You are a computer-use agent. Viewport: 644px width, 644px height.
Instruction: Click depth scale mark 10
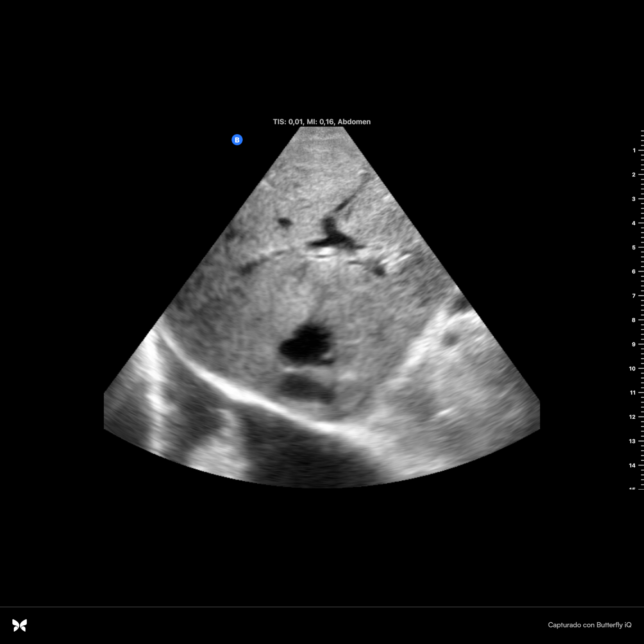pos(633,368)
